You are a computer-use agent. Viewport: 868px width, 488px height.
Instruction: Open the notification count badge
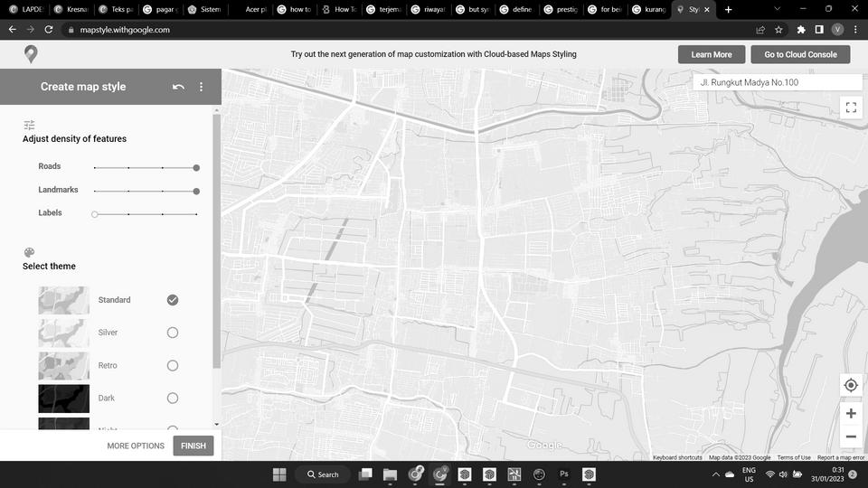(x=853, y=474)
